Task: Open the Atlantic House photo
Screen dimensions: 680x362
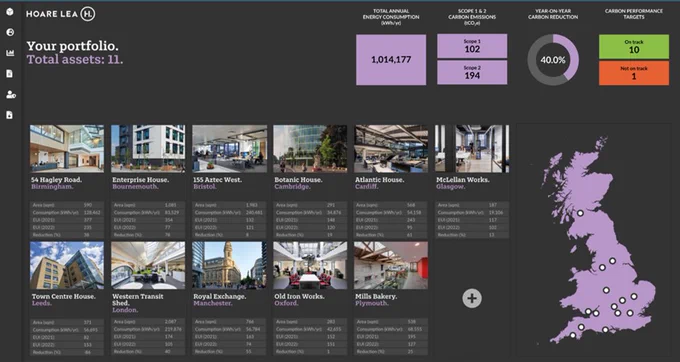Action: 391,149
